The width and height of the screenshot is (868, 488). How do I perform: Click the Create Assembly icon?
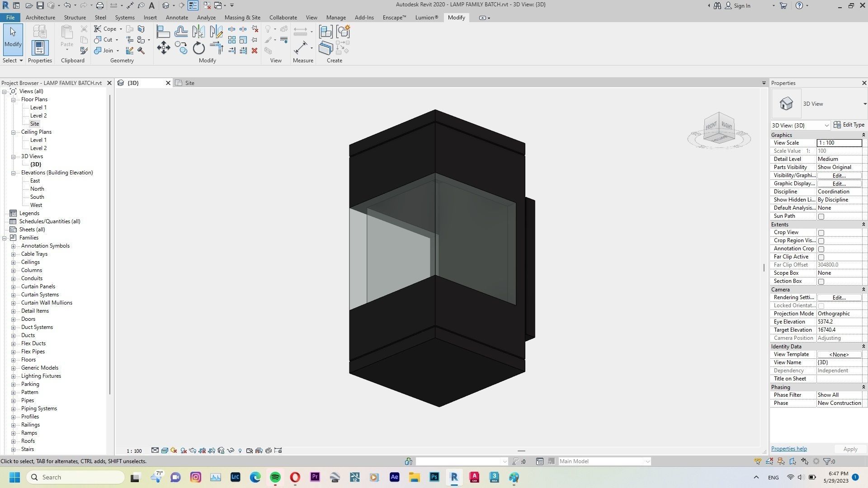(325, 32)
